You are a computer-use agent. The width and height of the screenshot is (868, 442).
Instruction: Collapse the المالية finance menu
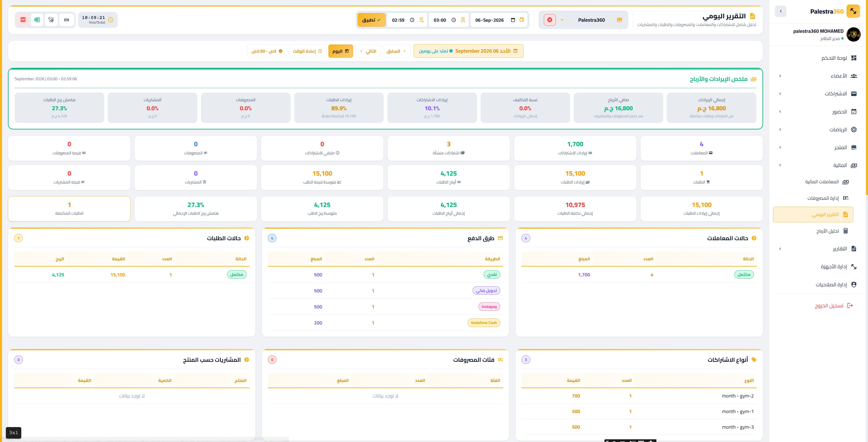tap(817, 165)
